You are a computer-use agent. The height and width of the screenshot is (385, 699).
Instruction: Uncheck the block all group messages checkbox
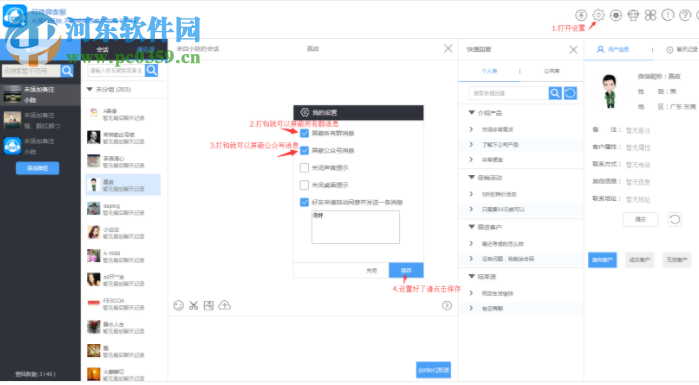tap(304, 133)
